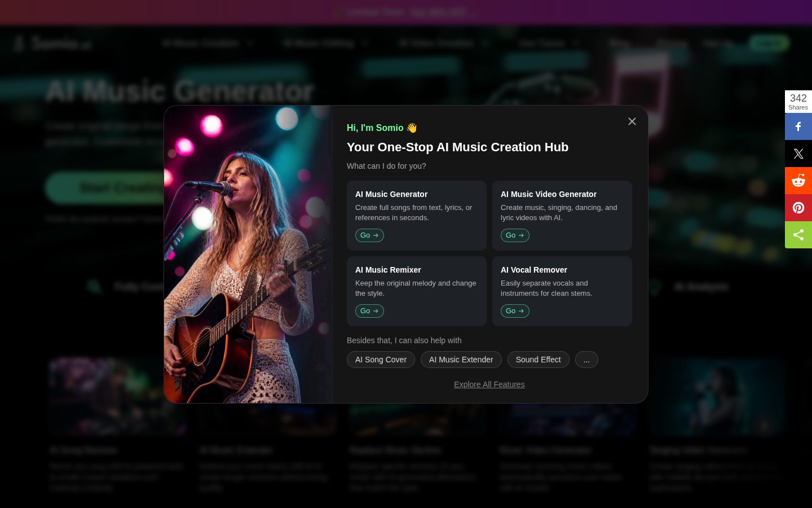
Task: Click Go on AI Music Remixer card
Action: (369, 311)
